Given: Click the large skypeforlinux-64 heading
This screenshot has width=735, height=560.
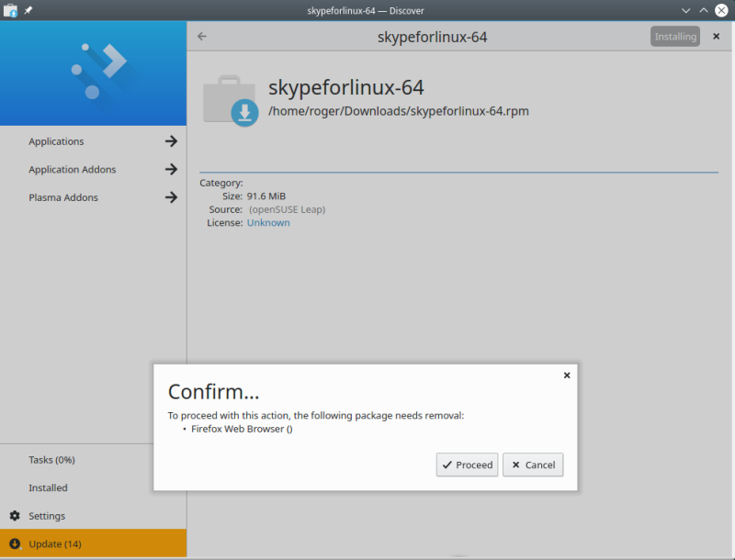Looking at the screenshot, I should click(346, 87).
